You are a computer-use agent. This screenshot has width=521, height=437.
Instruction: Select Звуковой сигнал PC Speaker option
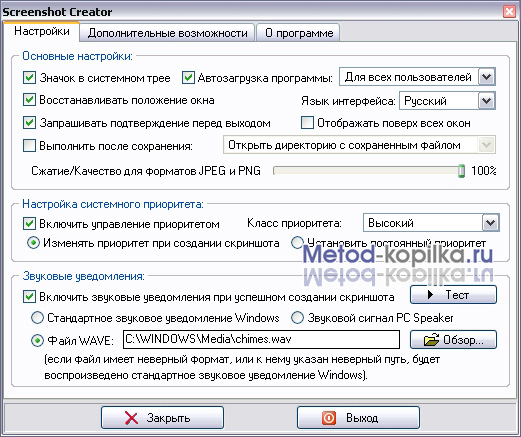297,318
